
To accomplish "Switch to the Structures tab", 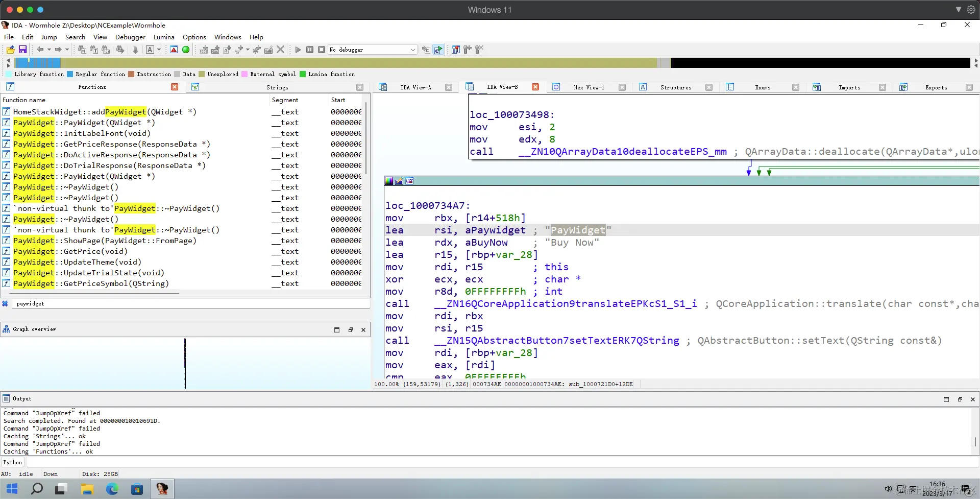I will (x=676, y=87).
